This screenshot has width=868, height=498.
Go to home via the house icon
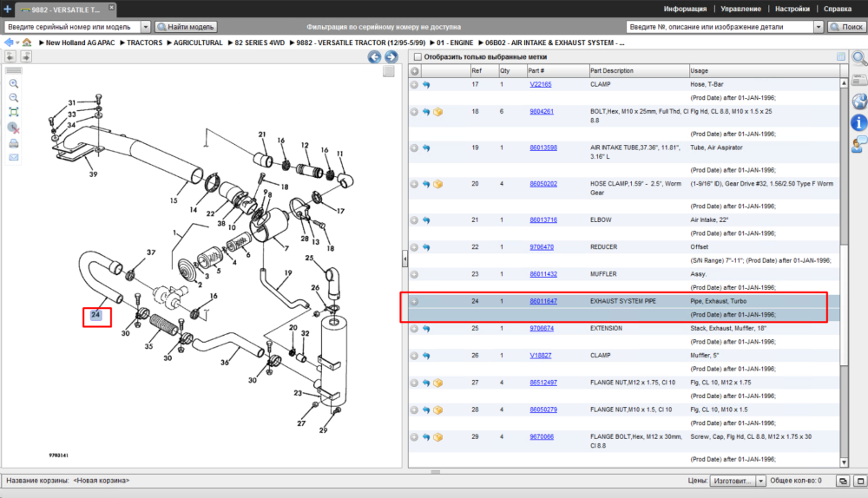tap(27, 42)
